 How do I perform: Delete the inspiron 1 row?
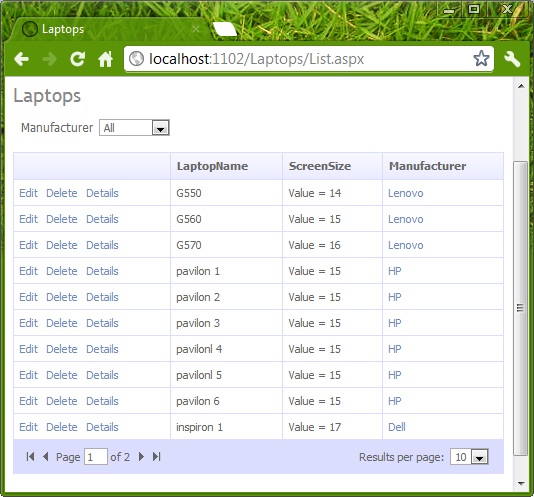(62, 427)
